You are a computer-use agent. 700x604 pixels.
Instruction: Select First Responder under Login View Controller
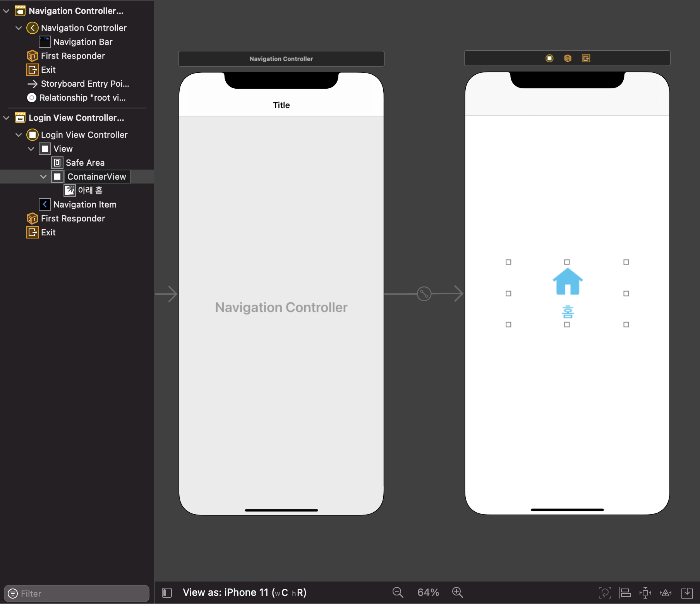pyautogui.click(x=77, y=218)
